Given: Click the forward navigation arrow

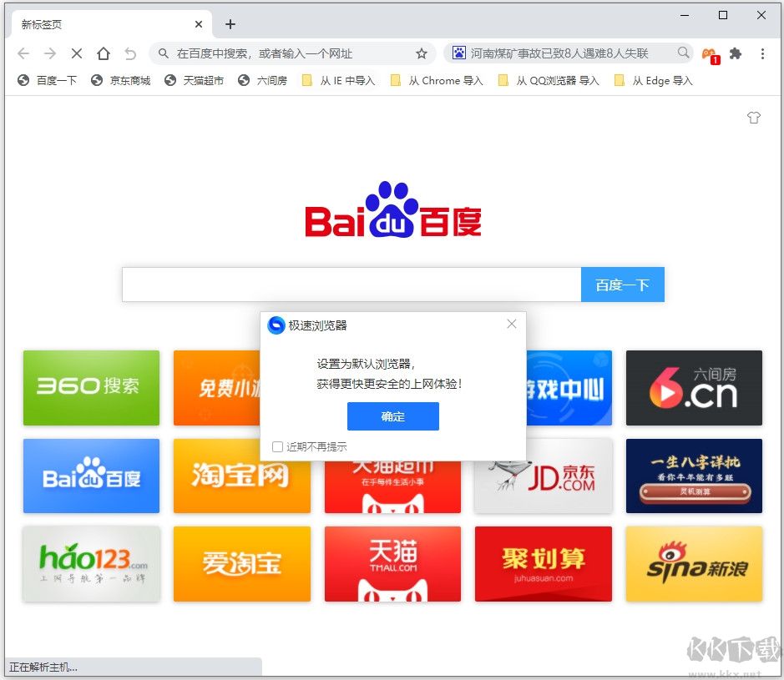Looking at the screenshot, I should point(49,53).
